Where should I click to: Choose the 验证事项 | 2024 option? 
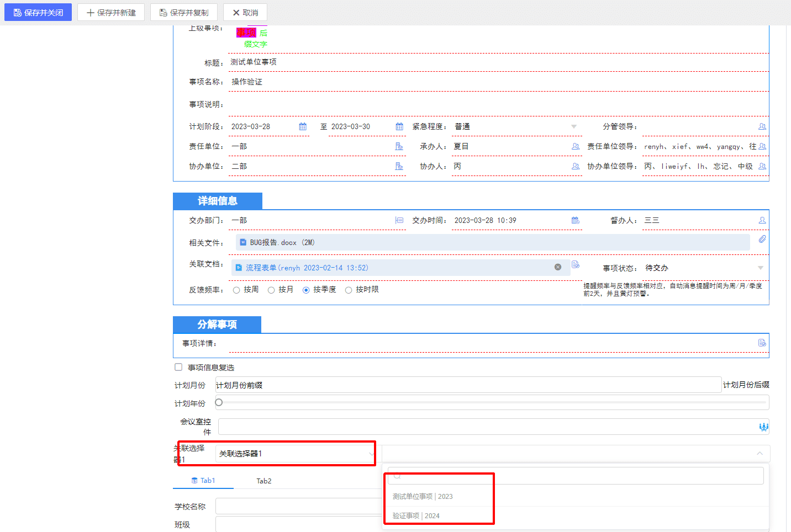pyautogui.click(x=416, y=516)
